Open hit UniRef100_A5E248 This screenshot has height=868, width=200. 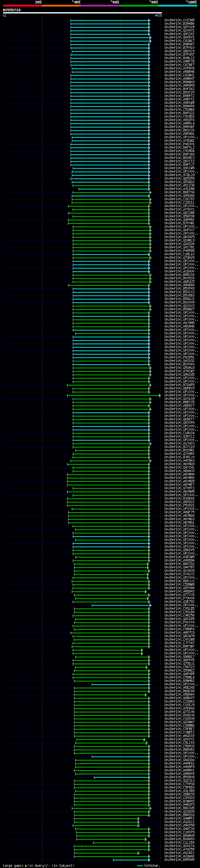[x=179, y=688]
